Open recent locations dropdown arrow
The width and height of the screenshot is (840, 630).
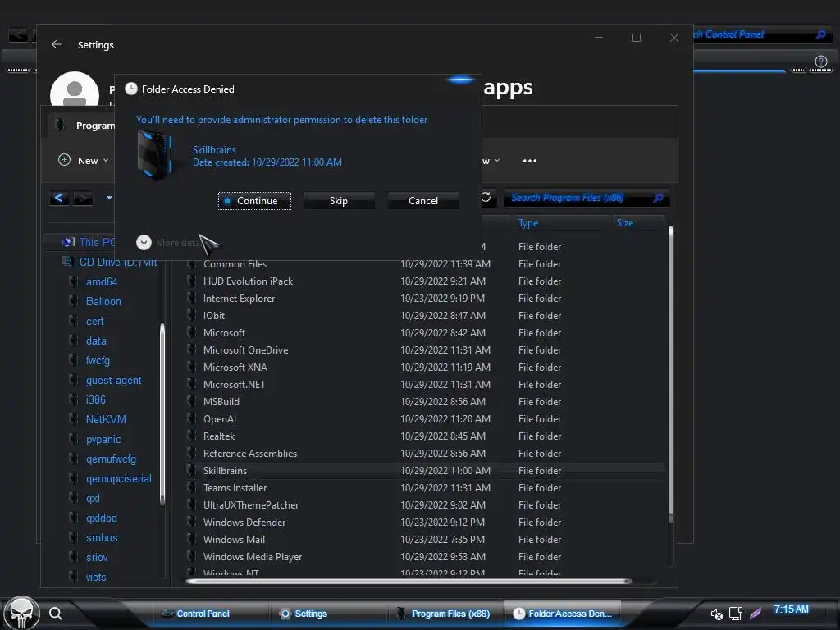click(x=109, y=198)
